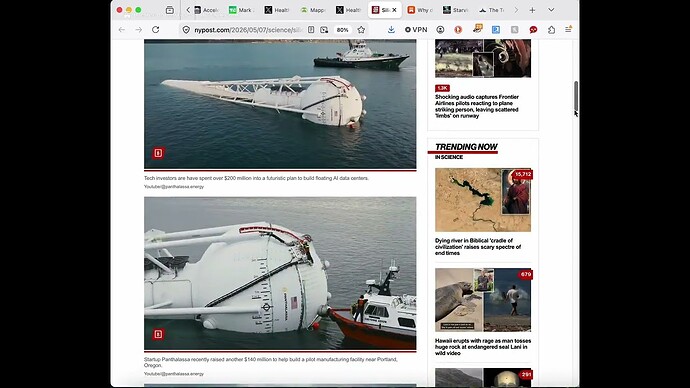Open the Frontier Airlines pilots audio story
The width and height of the screenshot is (690, 388).
pyautogui.click(x=477, y=106)
